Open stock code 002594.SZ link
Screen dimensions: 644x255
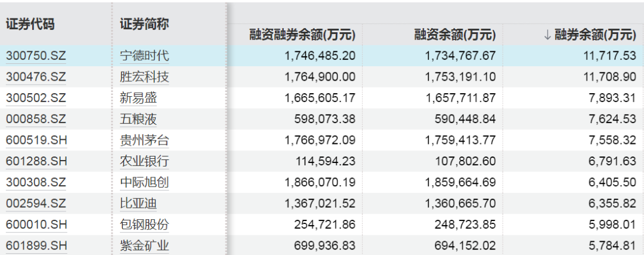(36, 204)
